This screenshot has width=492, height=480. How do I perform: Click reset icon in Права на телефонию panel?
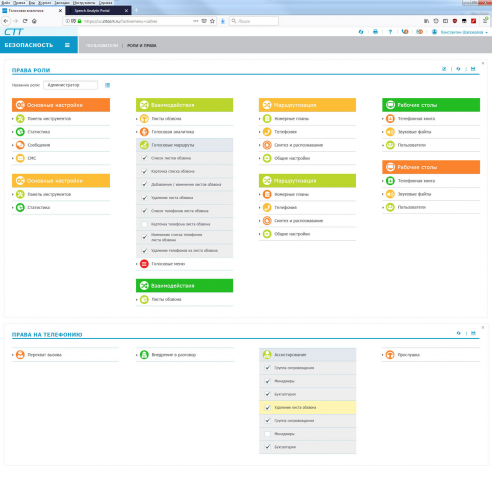pos(458,333)
